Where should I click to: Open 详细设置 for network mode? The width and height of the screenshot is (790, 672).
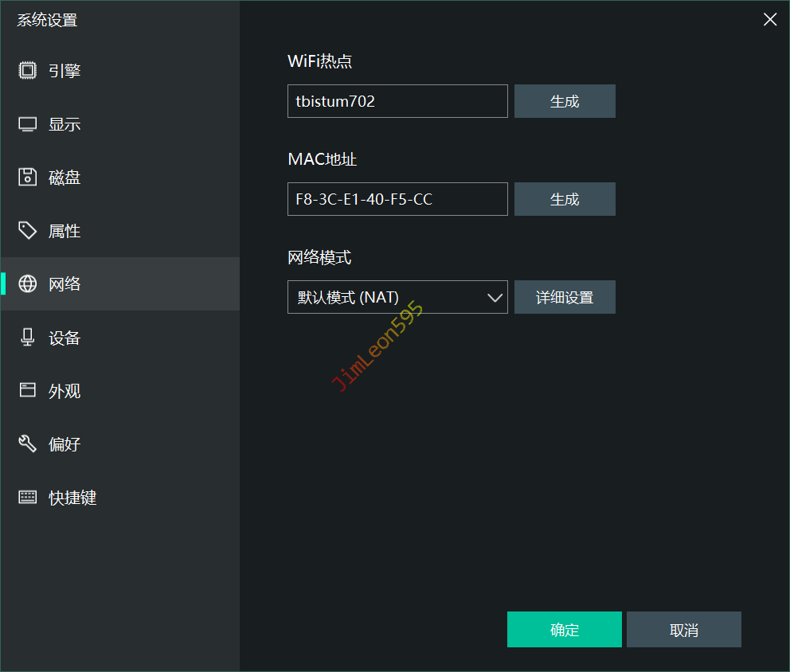pyautogui.click(x=565, y=297)
